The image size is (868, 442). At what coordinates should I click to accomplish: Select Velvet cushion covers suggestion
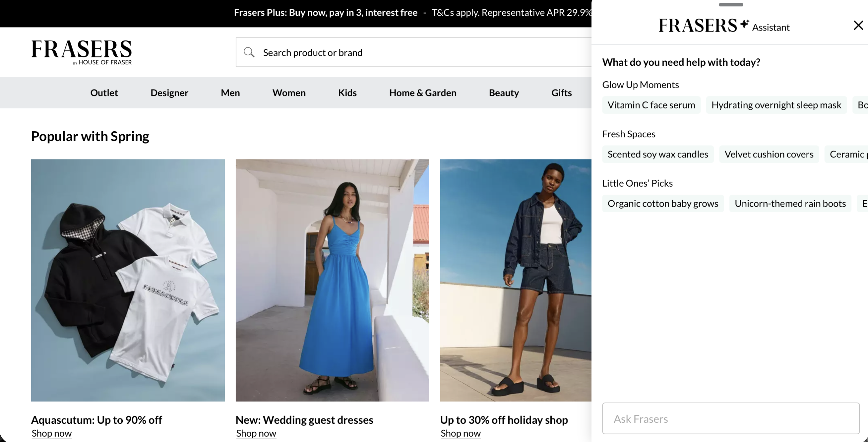pos(769,154)
